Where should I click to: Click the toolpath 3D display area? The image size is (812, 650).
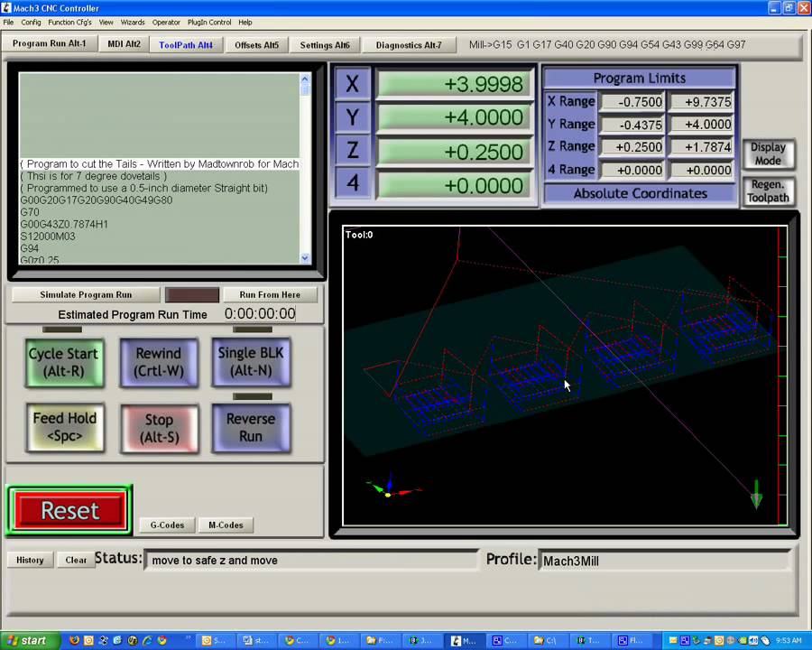click(x=565, y=376)
